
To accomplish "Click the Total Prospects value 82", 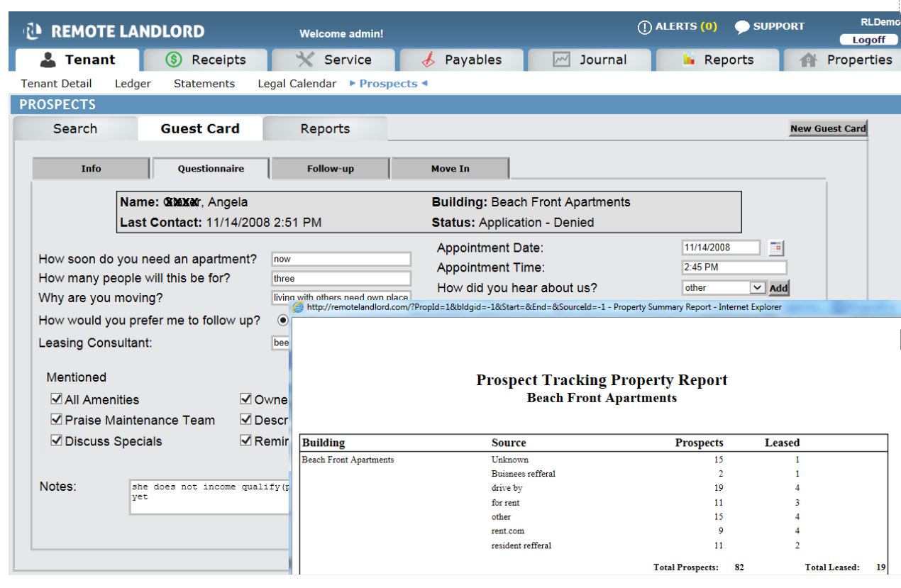I will click(739, 567).
